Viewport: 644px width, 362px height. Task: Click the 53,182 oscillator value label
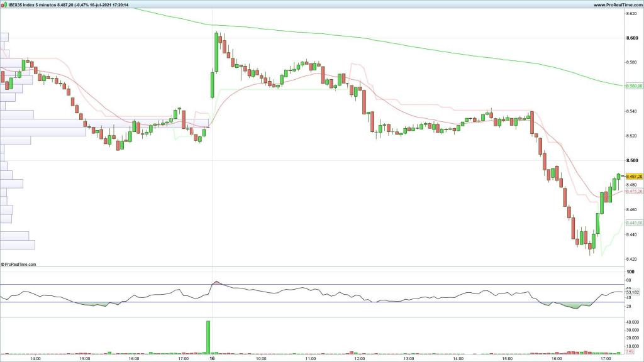tap(633, 292)
